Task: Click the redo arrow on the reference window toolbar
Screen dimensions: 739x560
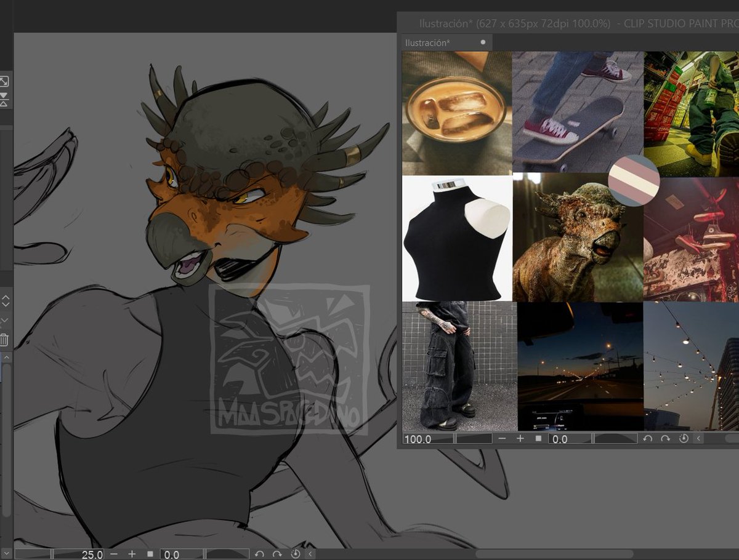Action: tap(666, 439)
